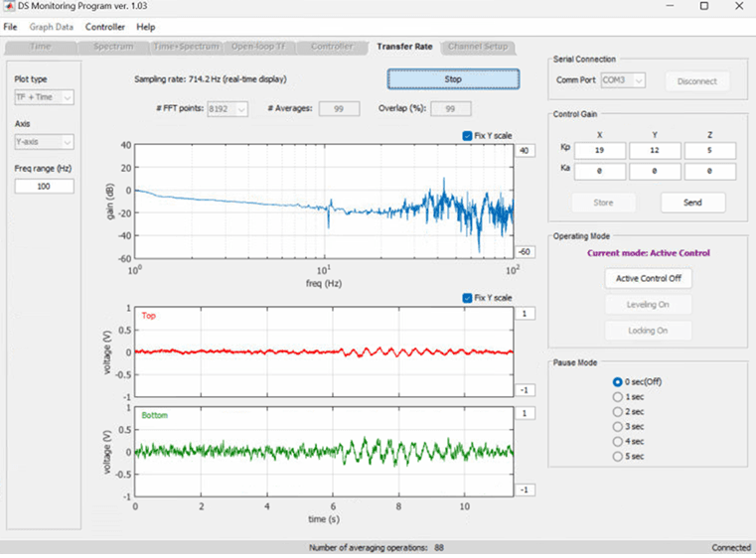The image size is (756, 558).
Task: Edit the Kp X gain field
Action: 599,150
